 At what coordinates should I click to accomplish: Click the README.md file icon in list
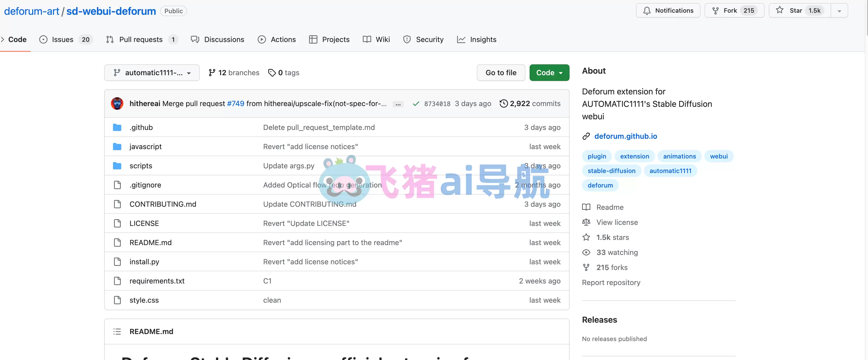pyautogui.click(x=117, y=242)
